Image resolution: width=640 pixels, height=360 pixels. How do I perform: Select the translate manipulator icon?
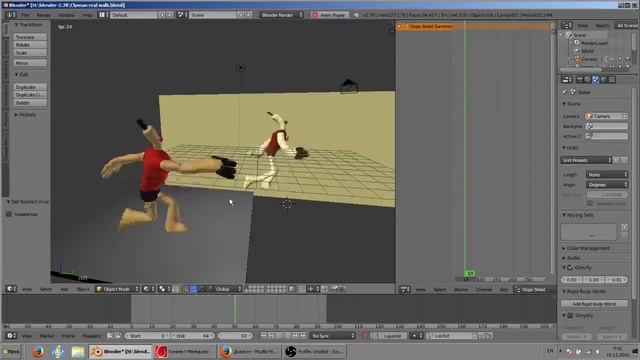(194, 289)
